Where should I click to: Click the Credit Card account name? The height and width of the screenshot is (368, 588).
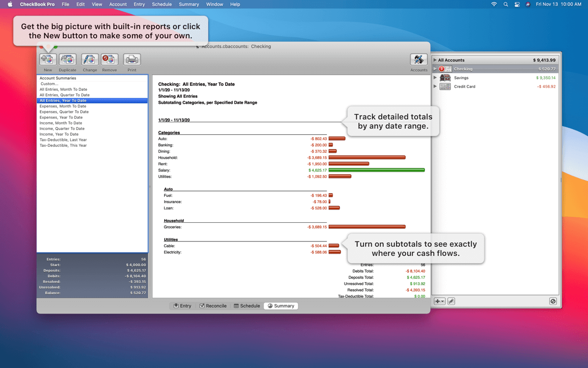pyautogui.click(x=465, y=86)
